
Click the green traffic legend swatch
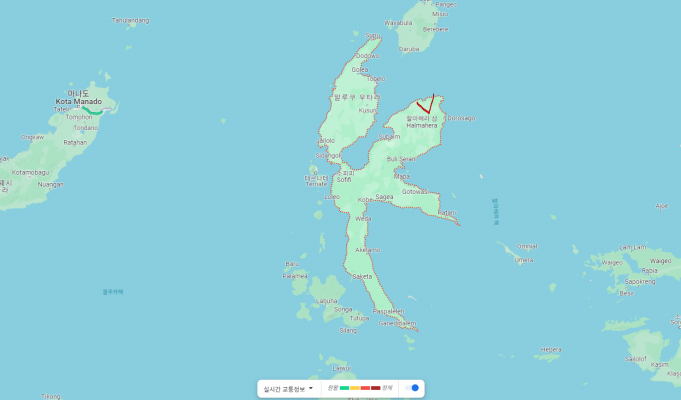tap(345, 388)
